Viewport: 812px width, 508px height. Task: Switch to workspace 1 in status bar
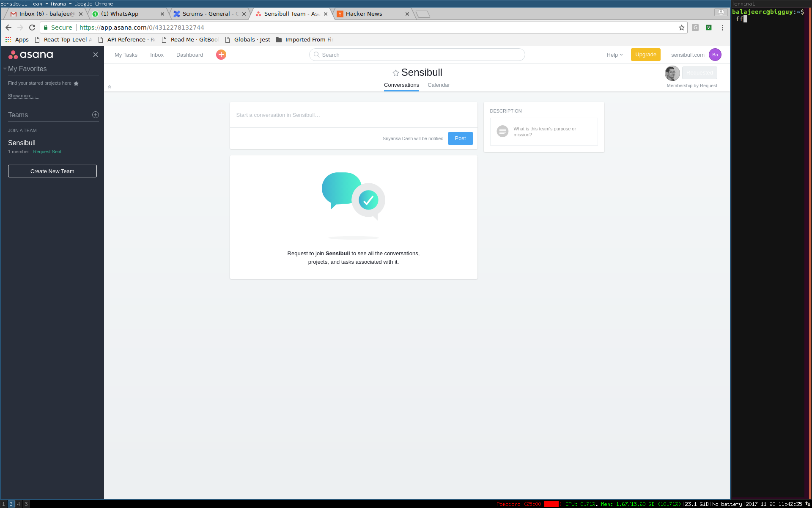click(3, 504)
